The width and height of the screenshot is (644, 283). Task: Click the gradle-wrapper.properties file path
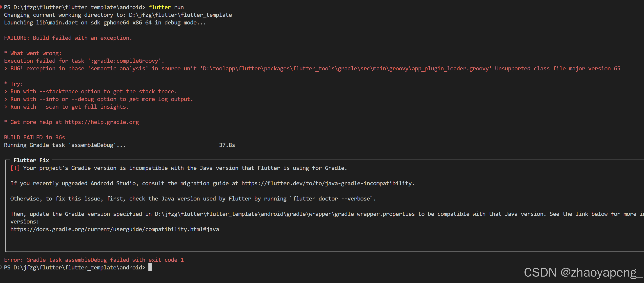284,214
